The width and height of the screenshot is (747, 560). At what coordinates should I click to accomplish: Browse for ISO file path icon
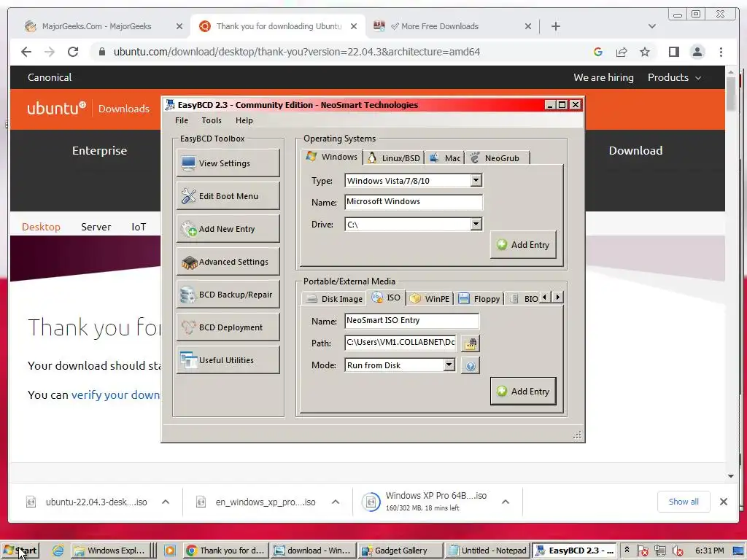pyautogui.click(x=471, y=343)
